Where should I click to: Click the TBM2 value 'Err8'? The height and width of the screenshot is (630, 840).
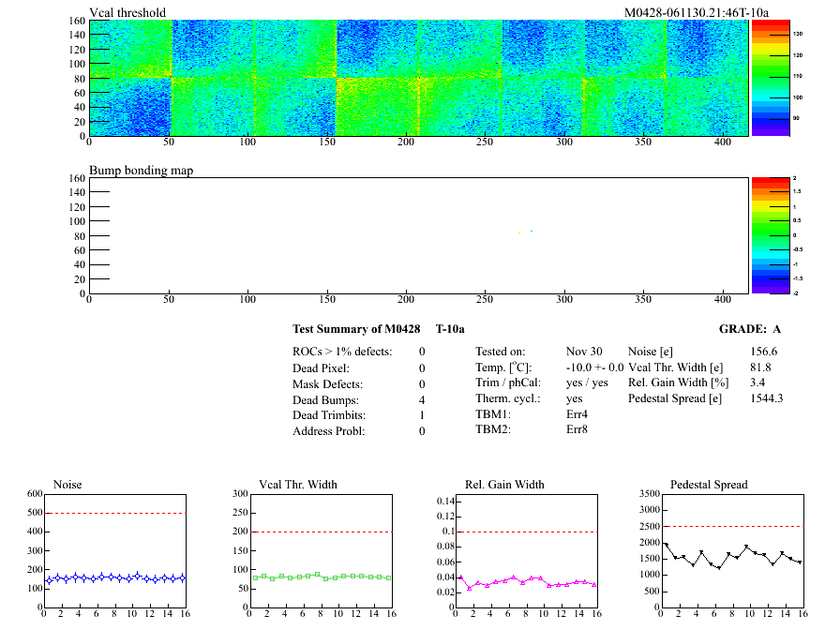click(x=577, y=430)
